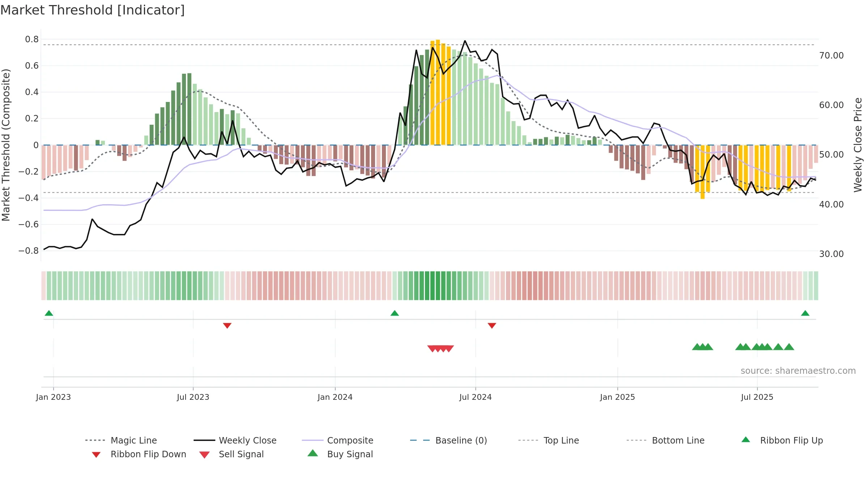Click the Weekly Close Price axis title
The height and width of the screenshot is (488, 868).
pos(858,145)
